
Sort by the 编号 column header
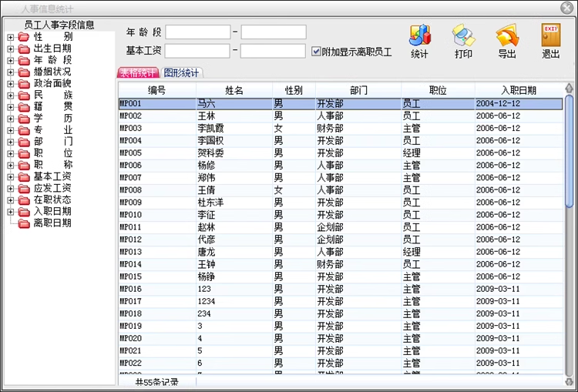pos(157,90)
